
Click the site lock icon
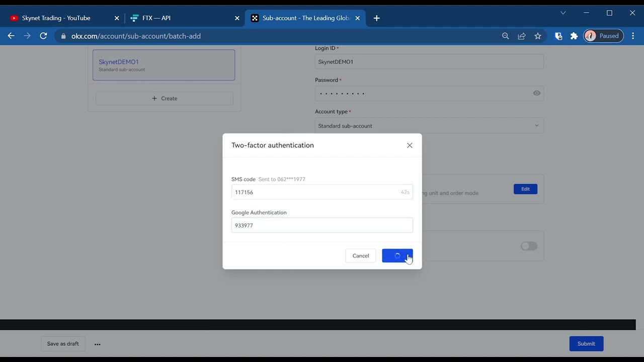pyautogui.click(x=63, y=36)
